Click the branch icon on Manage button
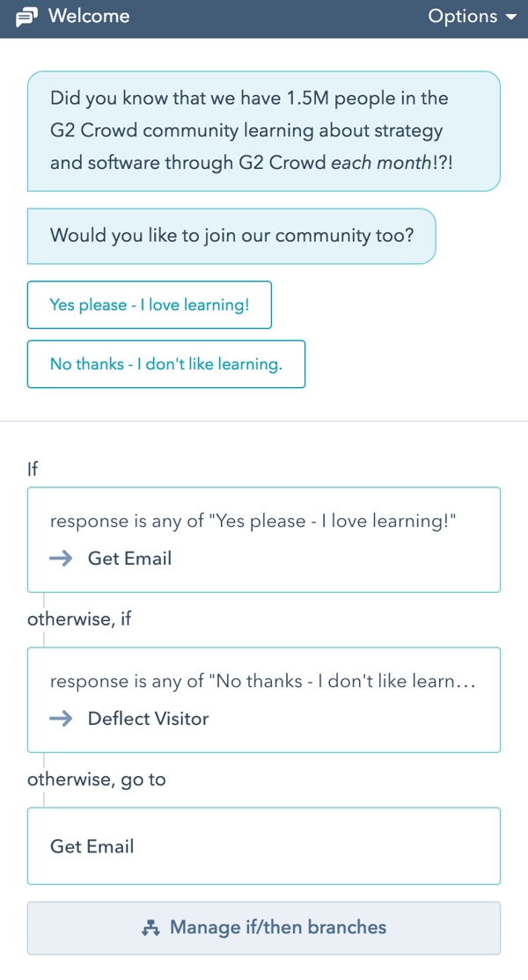Viewport: 528px width, 980px height. [x=150, y=928]
